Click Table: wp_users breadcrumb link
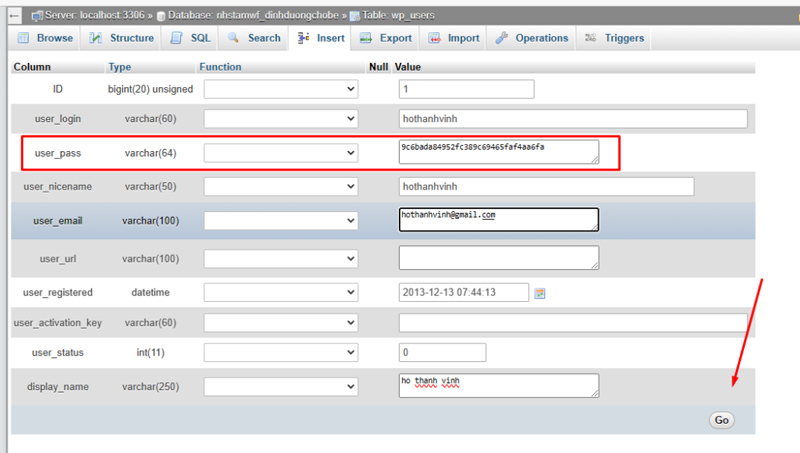 click(x=398, y=16)
